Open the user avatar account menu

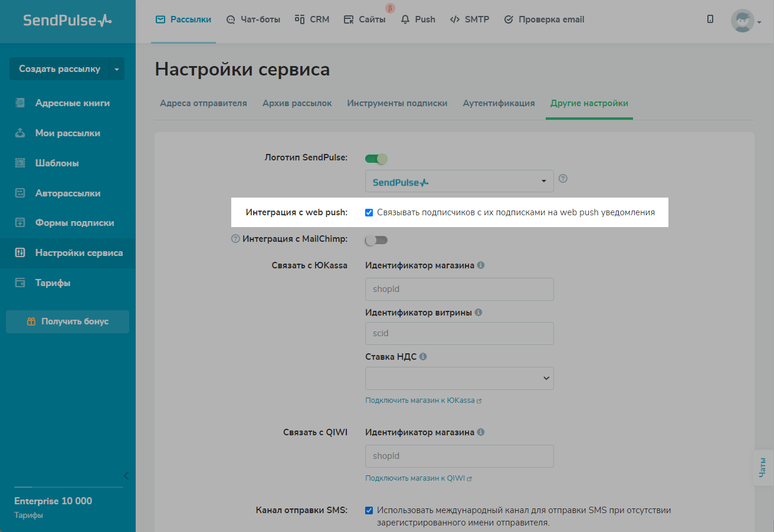pos(746,21)
